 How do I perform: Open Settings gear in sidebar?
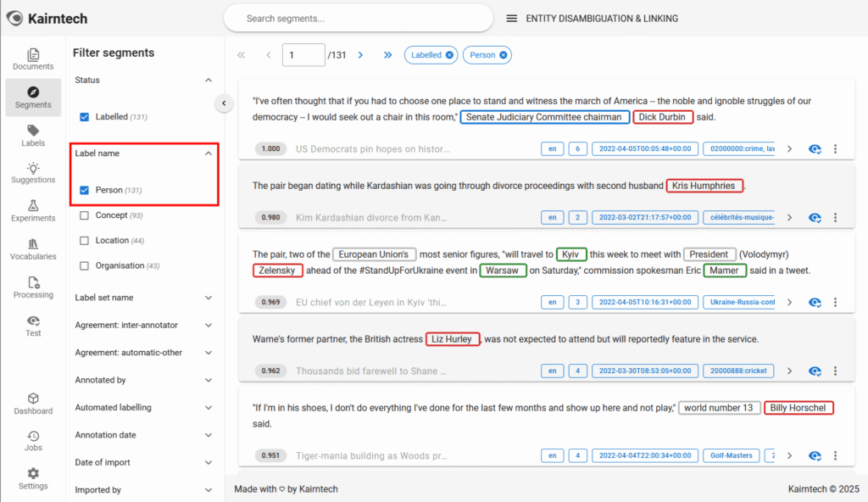[x=33, y=478]
